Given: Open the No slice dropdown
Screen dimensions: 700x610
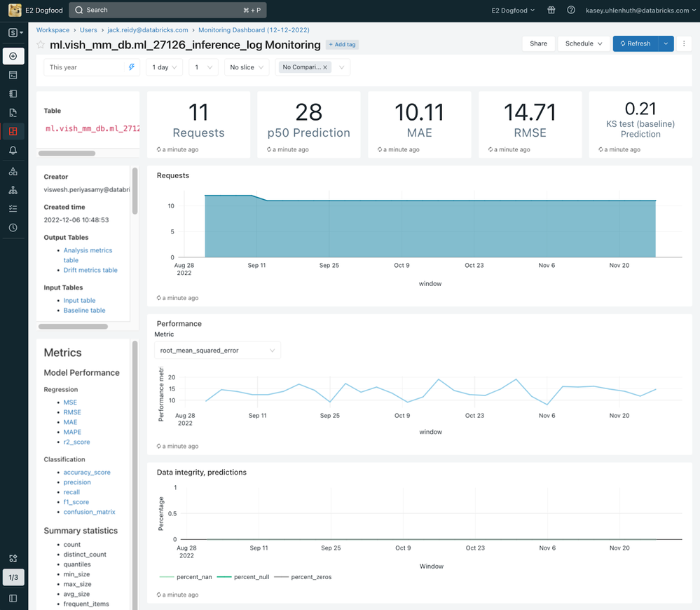Looking at the screenshot, I should pyautogui.click(x=247, y=67).
